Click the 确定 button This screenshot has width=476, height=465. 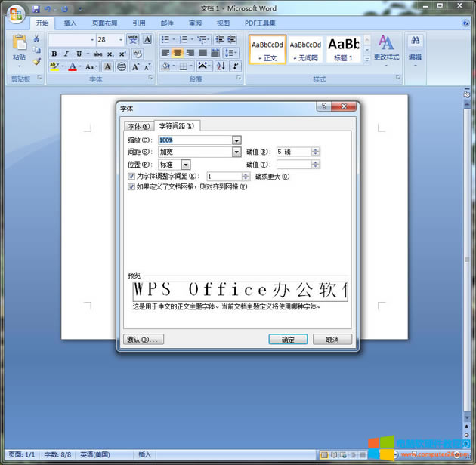(x=288, y=340)
